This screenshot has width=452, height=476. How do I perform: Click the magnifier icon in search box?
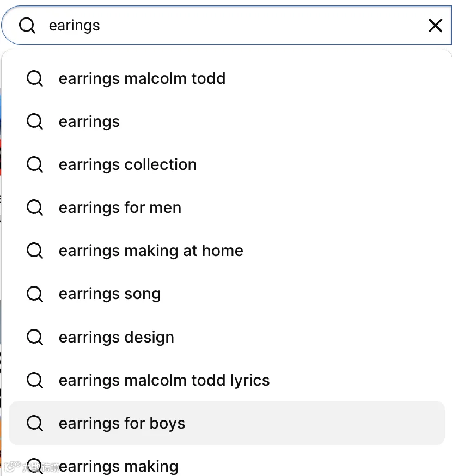pos(27,25)
